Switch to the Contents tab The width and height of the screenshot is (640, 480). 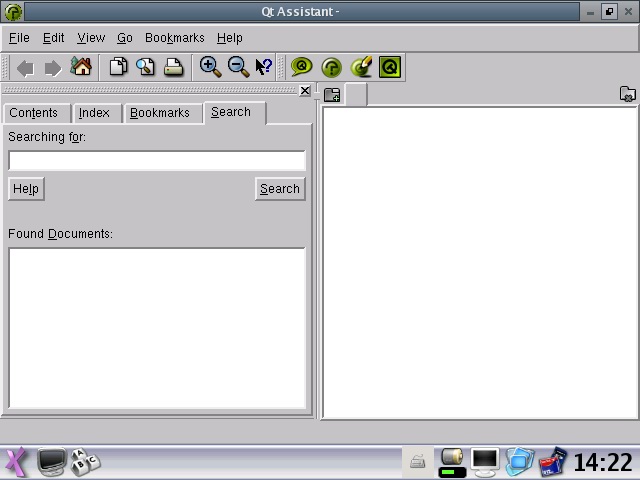coord(33,113)
